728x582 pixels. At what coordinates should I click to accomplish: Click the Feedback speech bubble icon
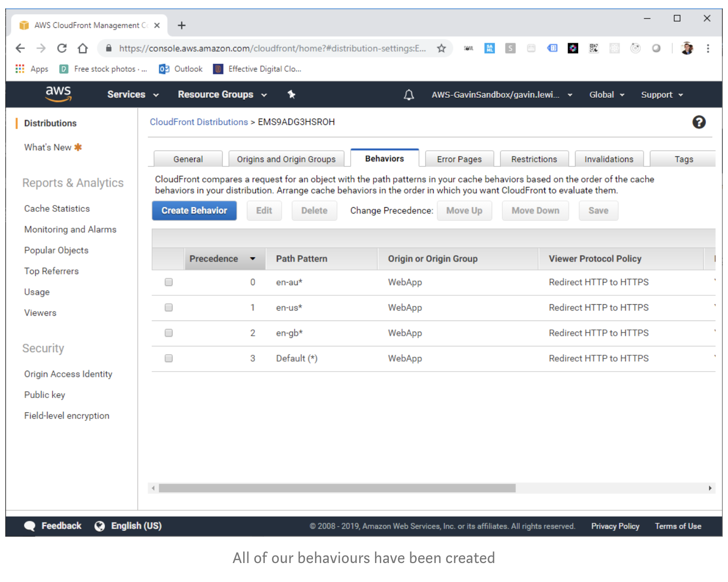[30, 526]
